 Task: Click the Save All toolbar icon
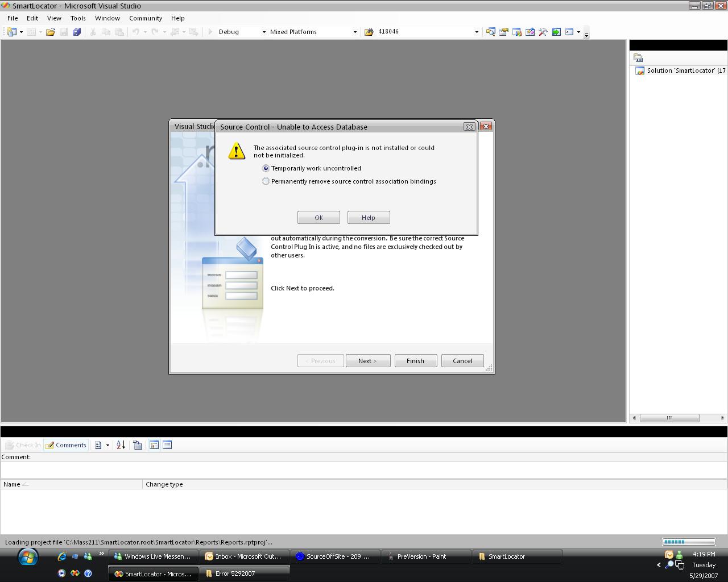pos(77,32)
